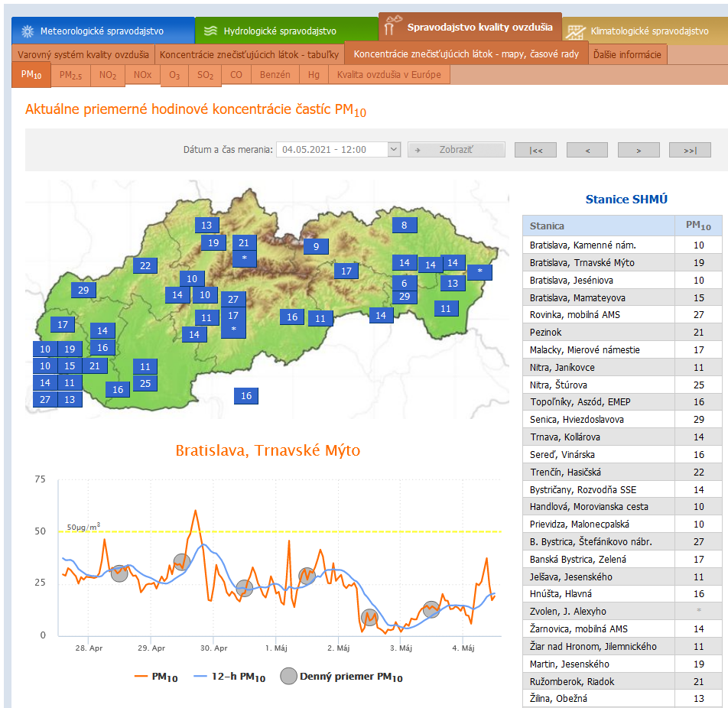Switch to the PM2.5 pollutant tab
The image size is (728, 708).
[x=71, y=75]
